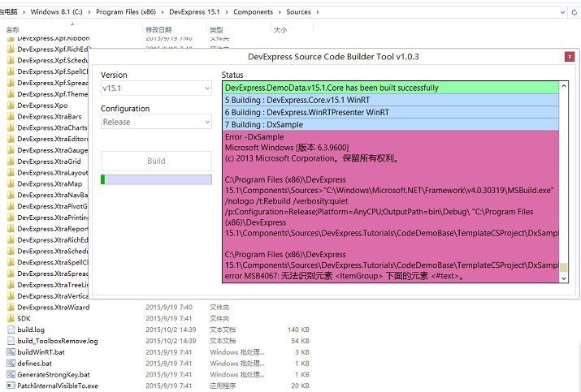Screen dimensions: 581x392
Task: Select the DevExpress.XtraEditors folder icon
Action: [x=11, y=139]
